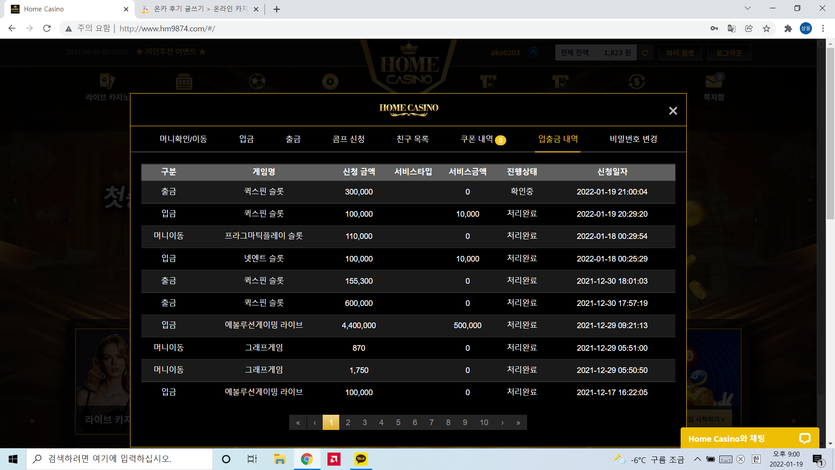Select current page 1 button

[x=331, y=422]
